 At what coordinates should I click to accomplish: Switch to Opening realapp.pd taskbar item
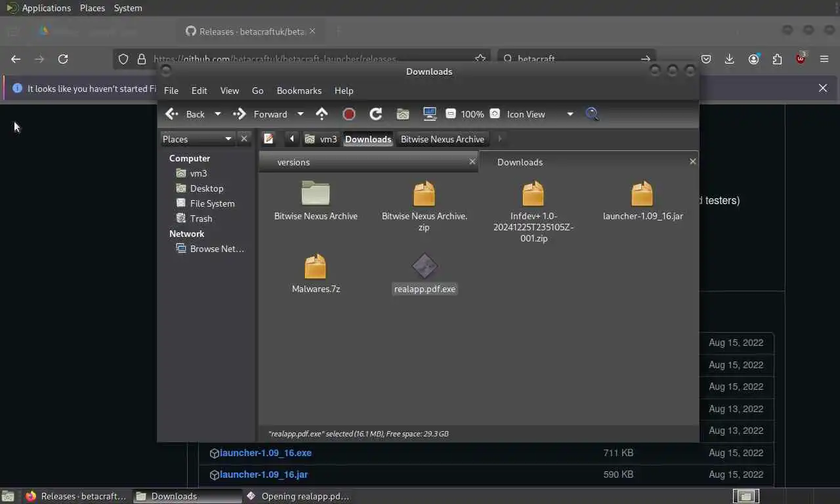297,496
